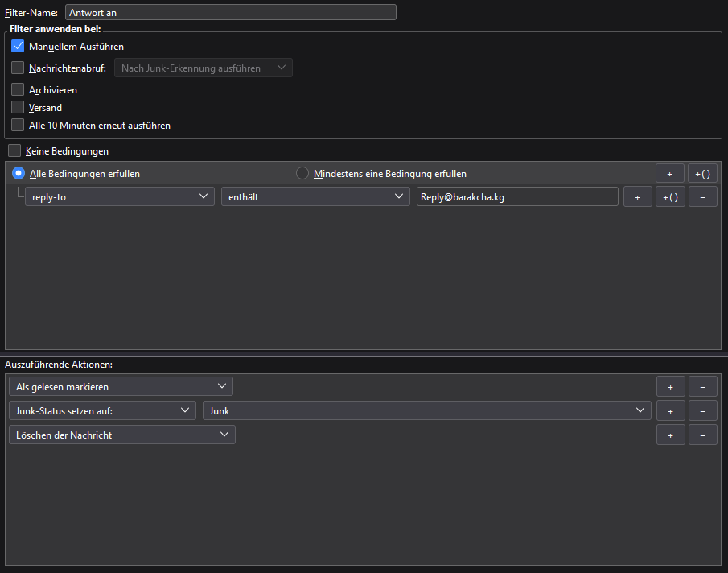Click the plus button in the reply-to condition row

(637, 197)
